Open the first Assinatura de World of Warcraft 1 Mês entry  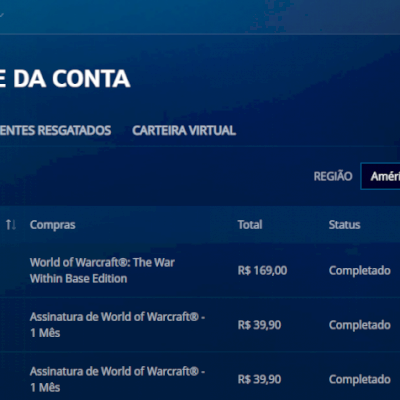(x=117, y=325)
